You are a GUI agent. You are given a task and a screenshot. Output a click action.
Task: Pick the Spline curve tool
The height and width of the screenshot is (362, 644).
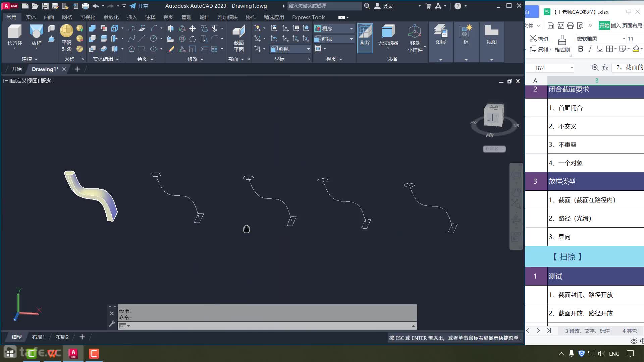(x=131, y=39)
